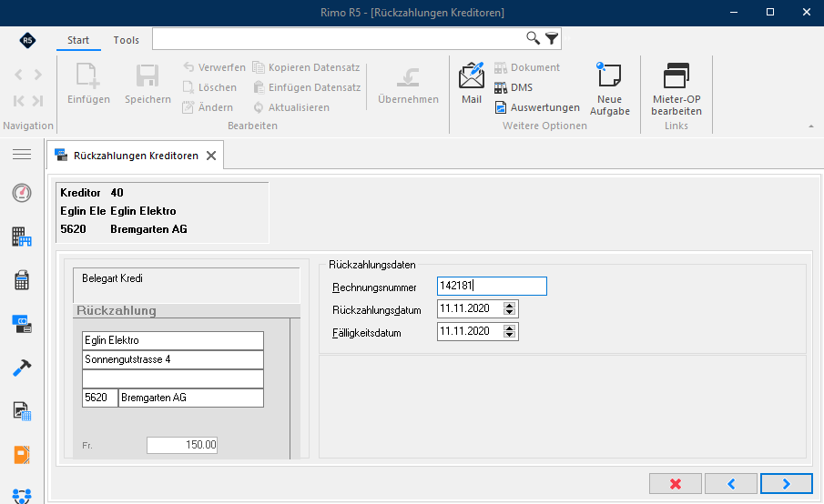Image resolution: width=824 pixels, height=504 pixels.
Task: Click Aktualisieren in the ribbon
Action: point(291,107)
